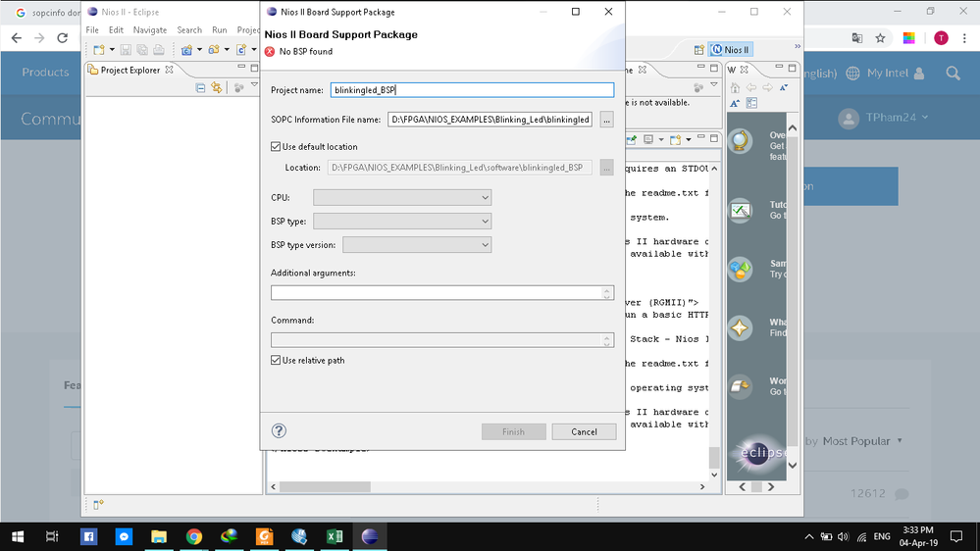Open the Tutorials icon in Welcome
Viewport: 980px width, 551px height.
740,211
